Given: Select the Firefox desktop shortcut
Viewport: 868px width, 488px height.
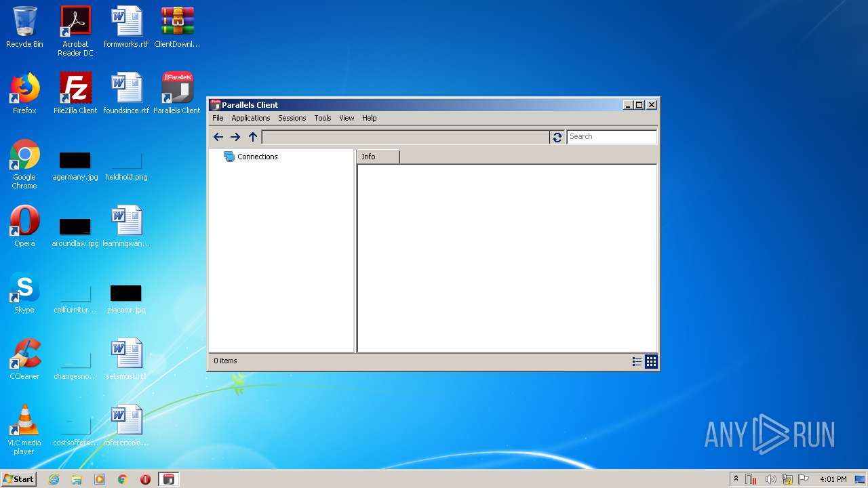Looking at the screenshot, I should [24, 94].
